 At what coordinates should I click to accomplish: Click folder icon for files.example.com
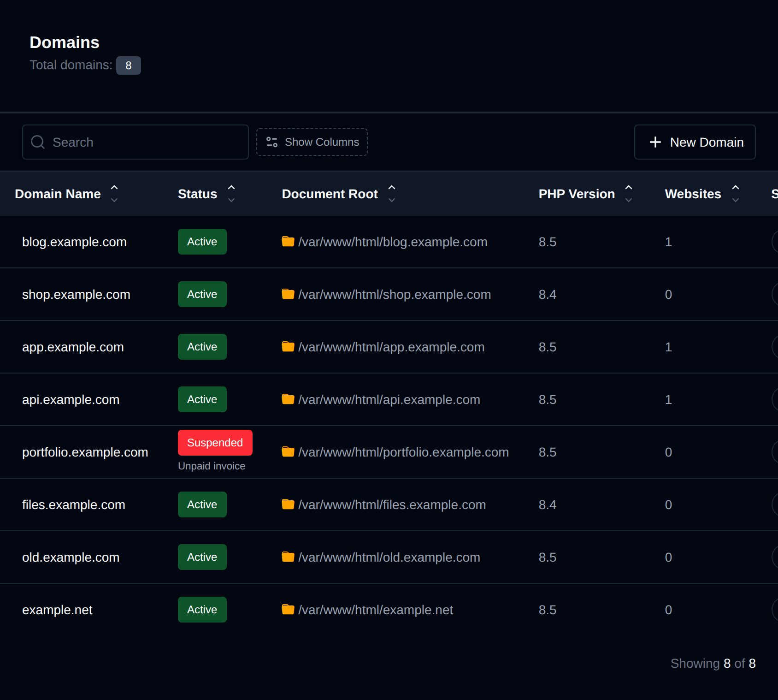click(x=288, y=504)
